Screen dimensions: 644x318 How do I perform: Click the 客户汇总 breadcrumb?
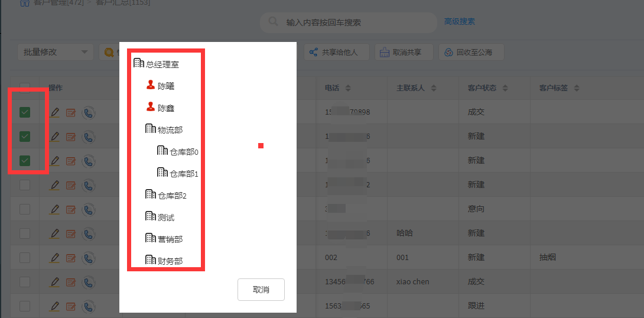(x=123, y=3)
